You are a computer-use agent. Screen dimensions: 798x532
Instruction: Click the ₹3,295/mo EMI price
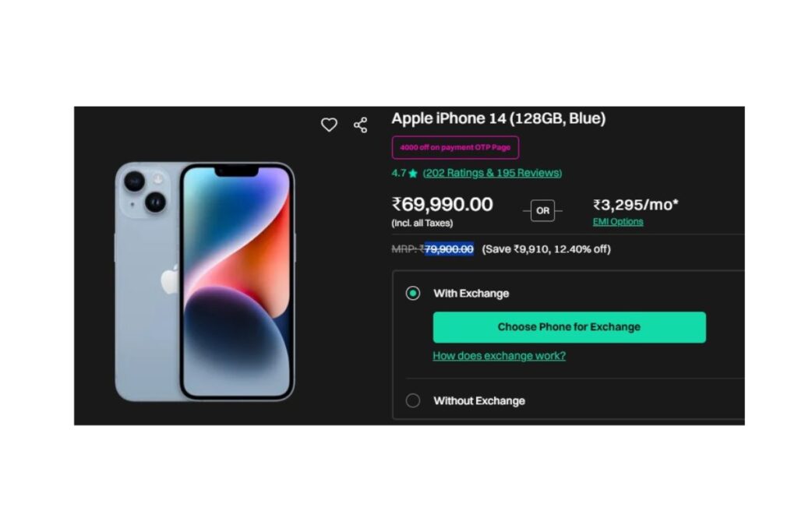[635, 204]
